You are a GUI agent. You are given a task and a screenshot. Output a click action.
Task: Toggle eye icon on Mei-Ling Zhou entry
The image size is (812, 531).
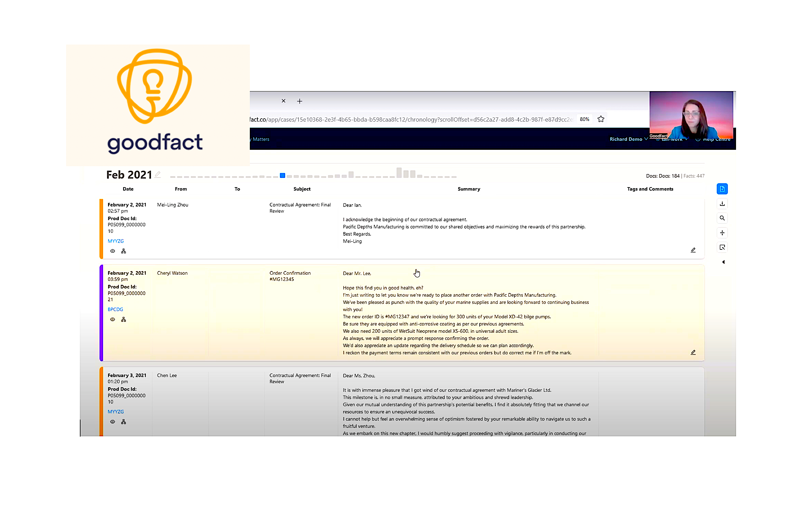coord(113,251)
